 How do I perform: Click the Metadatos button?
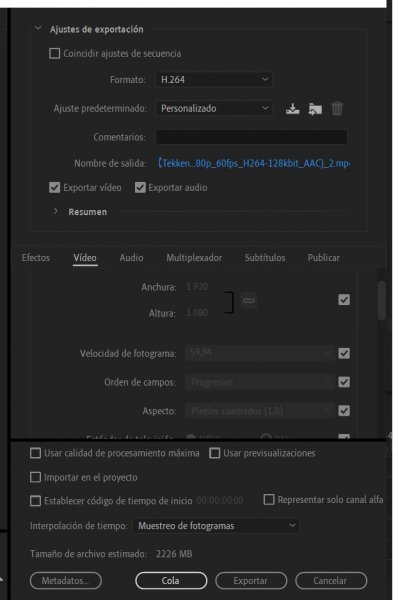tap(65, 580)
